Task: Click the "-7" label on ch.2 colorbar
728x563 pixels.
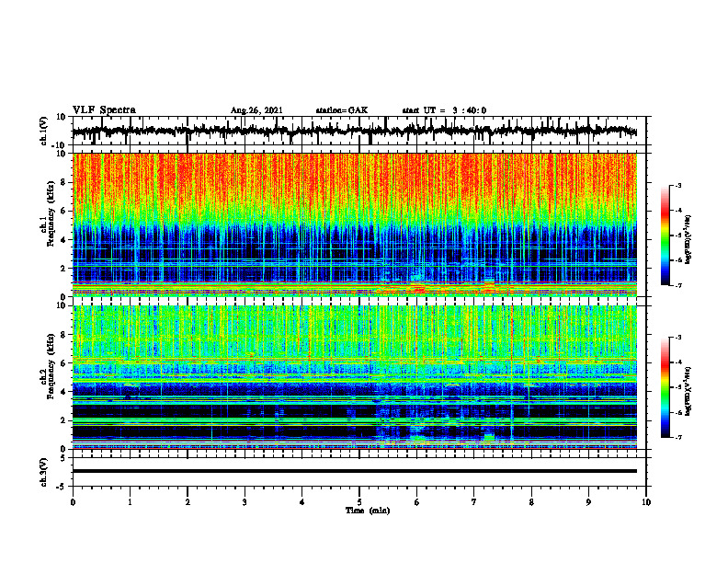Action: click(678, 437)
